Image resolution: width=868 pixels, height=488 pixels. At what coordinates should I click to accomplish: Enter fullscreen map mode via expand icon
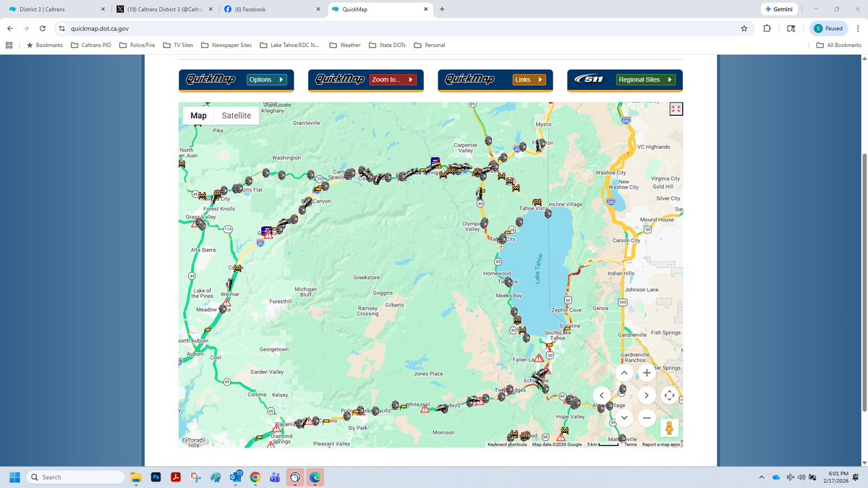click(676, 108)
